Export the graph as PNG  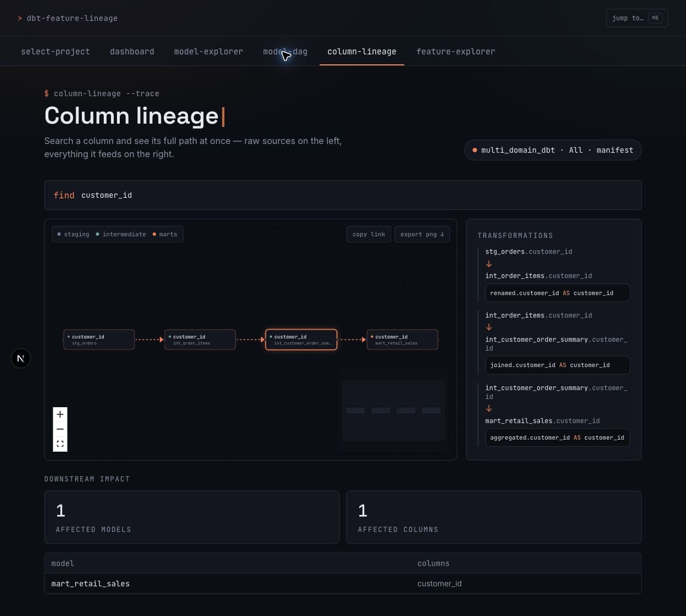[422, 234]
